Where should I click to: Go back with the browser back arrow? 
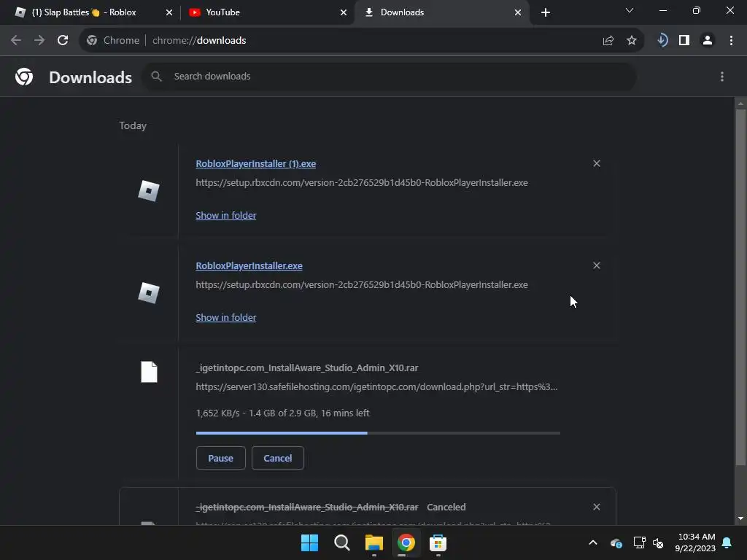pos(16,41)
